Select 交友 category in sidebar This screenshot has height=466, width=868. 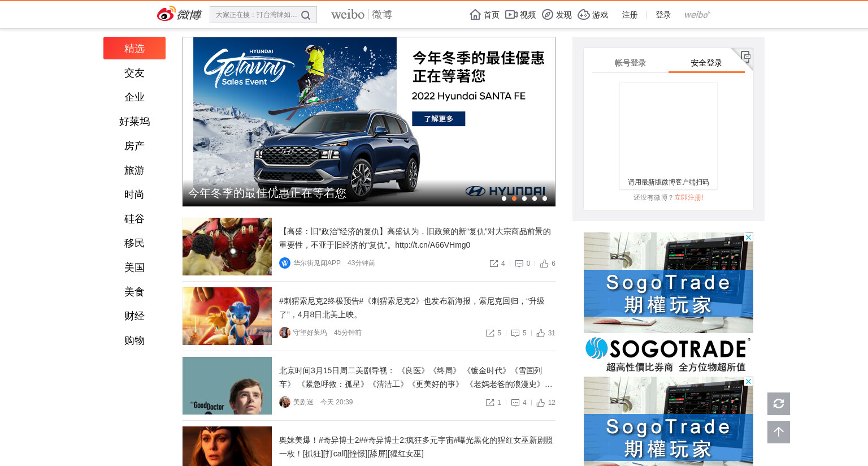coord(134,73)
